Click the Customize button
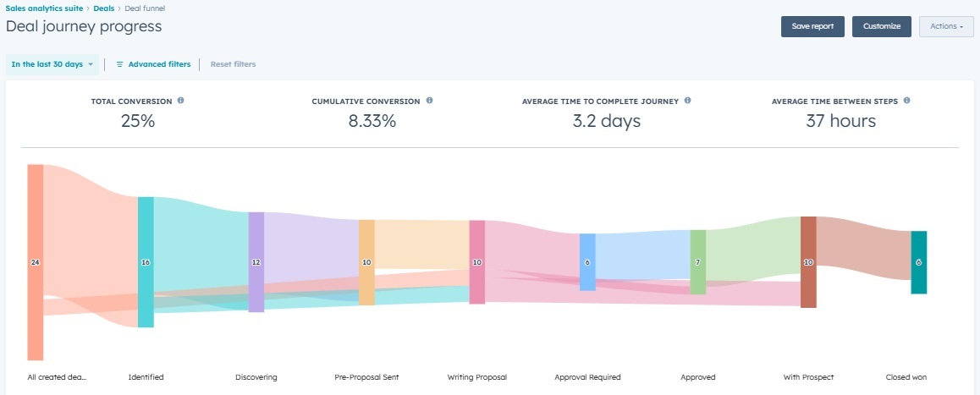The width and height of the screenshot is (980, 395). click(881, 26)
